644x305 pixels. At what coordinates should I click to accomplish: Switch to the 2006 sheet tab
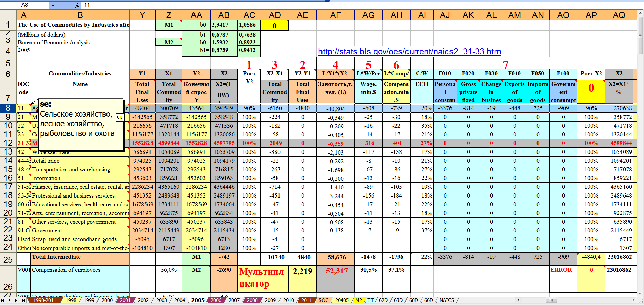pyautogui.click(x=216, y=300)
